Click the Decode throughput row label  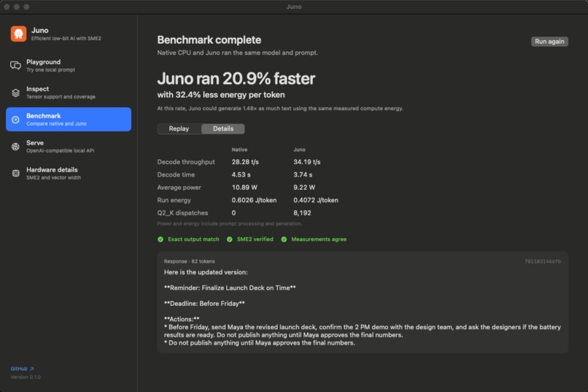(186, 162)
